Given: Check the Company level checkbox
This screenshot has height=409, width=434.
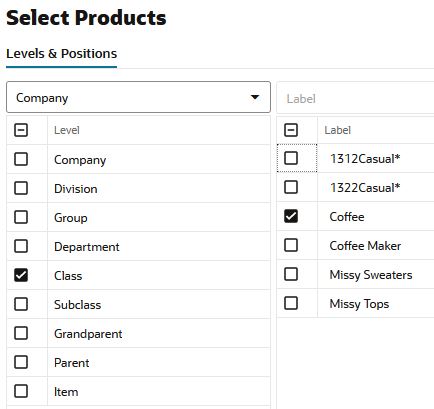Looking at the screenshot, I should click(x=21, y=159).
